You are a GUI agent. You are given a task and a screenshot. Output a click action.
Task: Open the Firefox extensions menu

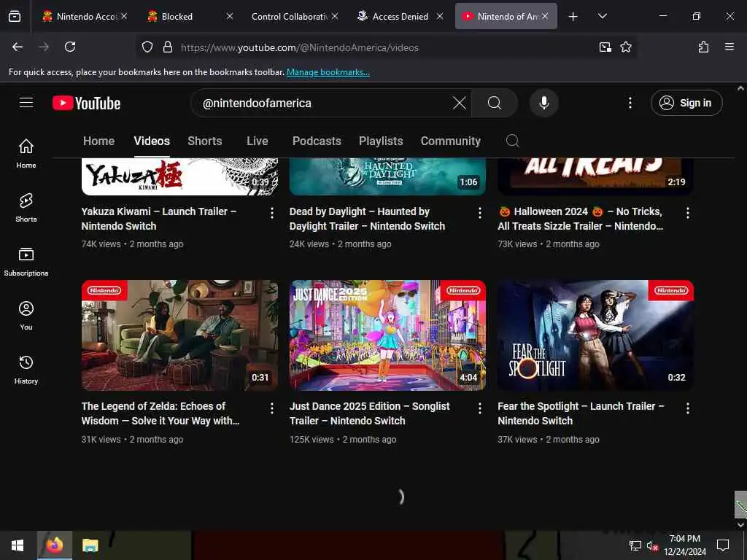(703, 47)
